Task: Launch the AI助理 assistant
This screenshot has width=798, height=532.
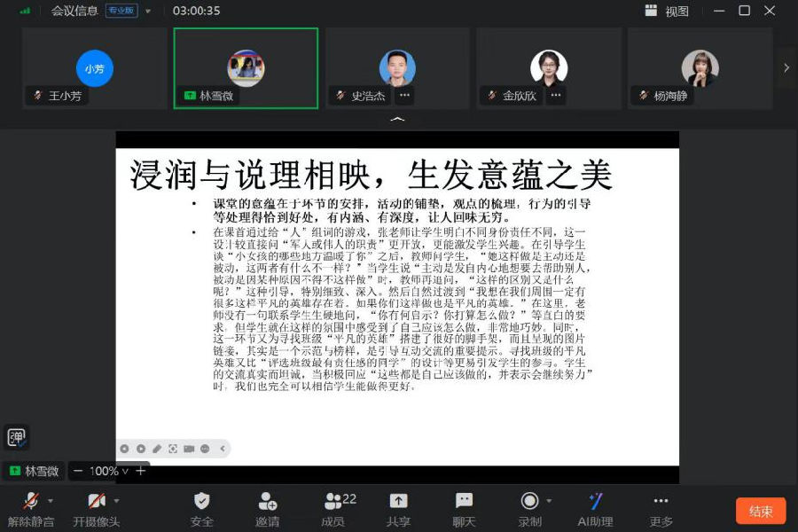Action: tap(595, 509)
